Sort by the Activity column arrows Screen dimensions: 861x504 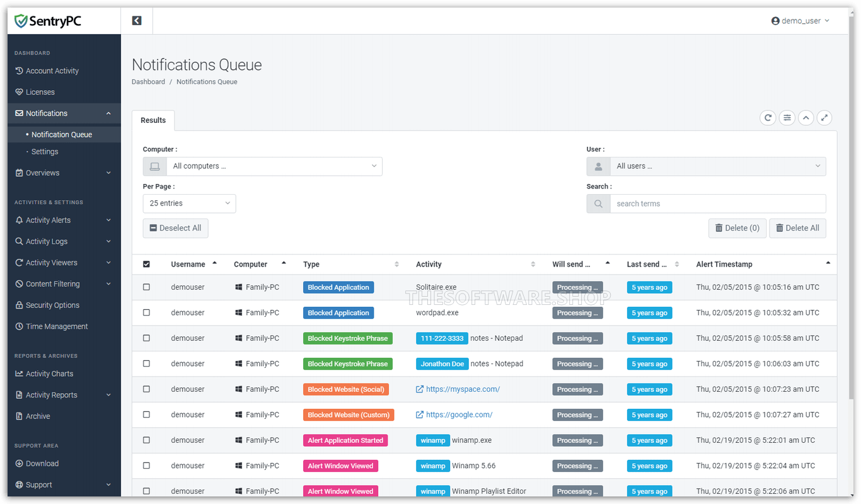[533, 265]
